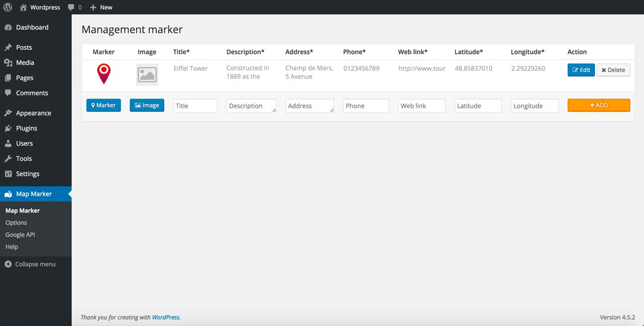Click the Management marker heading
The image size is (644, 326).
click(x=132, y=30)
